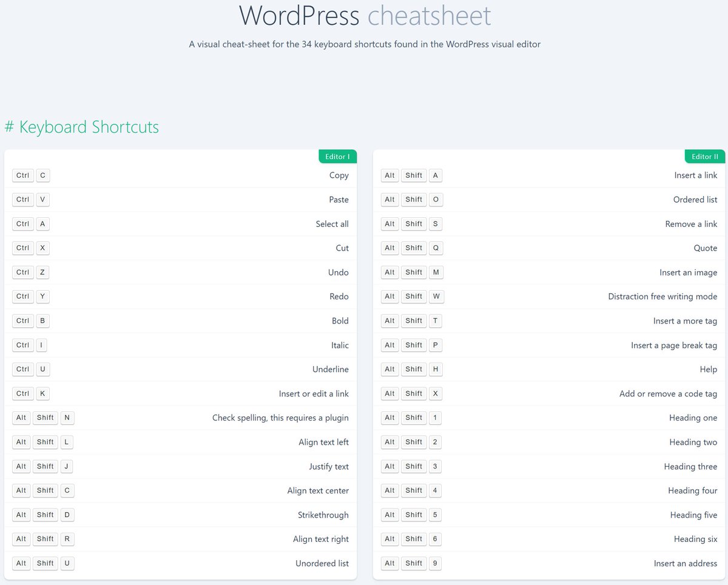Click the 'Insert a more tag' label

(686, 321)
